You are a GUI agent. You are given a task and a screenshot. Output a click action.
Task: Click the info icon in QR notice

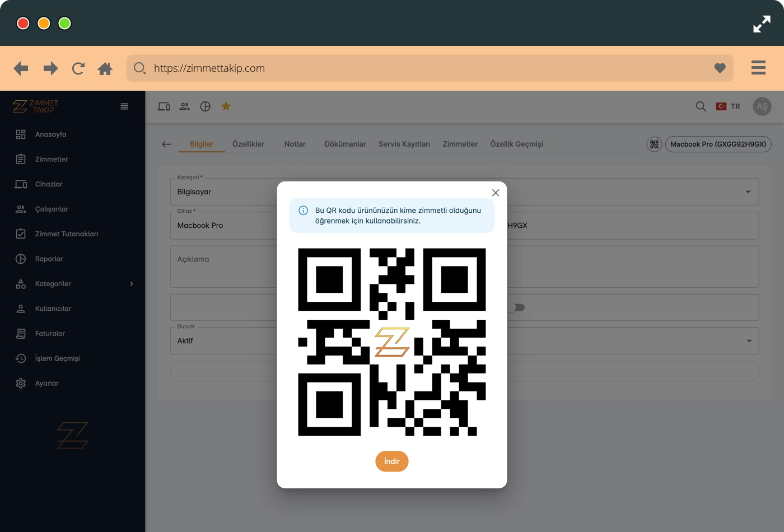point(303,211)
